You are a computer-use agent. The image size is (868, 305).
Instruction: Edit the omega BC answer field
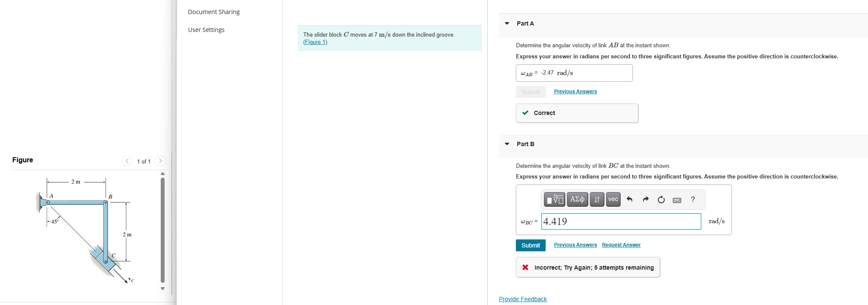click(x=621, y=222)
